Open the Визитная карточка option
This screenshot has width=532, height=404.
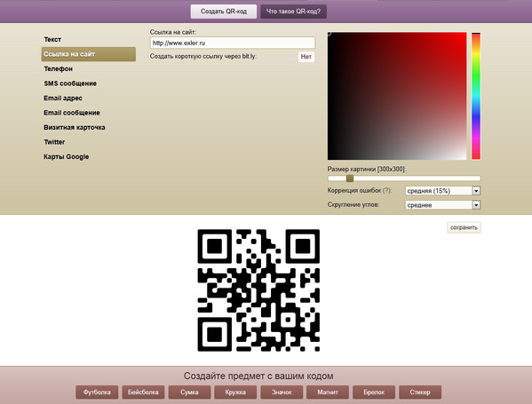(x=75, y=127)
